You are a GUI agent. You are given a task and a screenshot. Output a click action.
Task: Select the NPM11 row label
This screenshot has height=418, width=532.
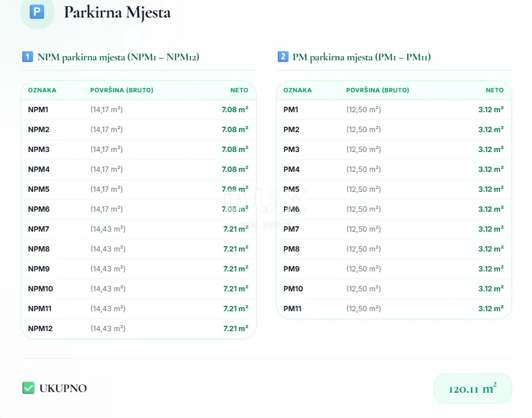[40, 309]
